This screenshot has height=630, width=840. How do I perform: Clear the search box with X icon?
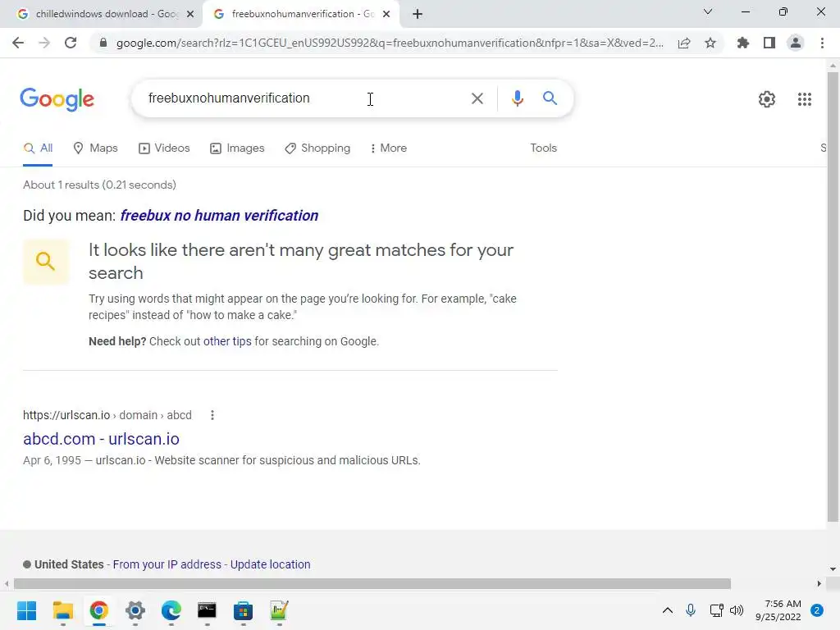click(x=477, y=98)
